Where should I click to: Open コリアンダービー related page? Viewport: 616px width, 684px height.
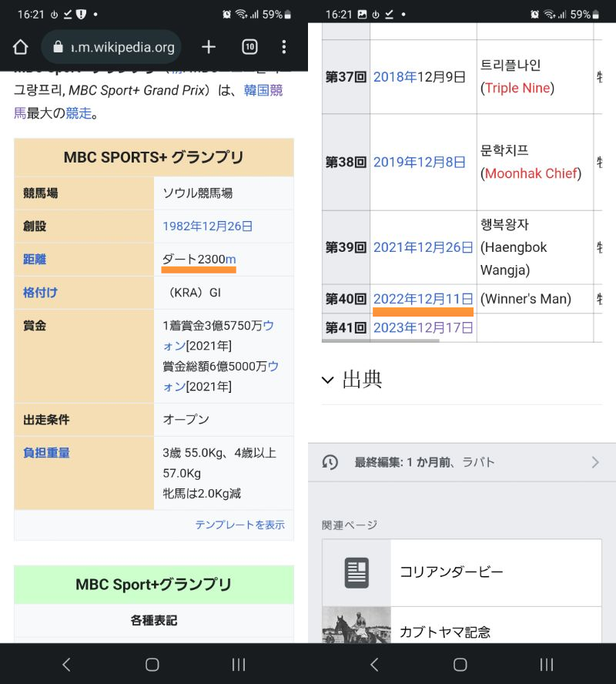(462, 573)
